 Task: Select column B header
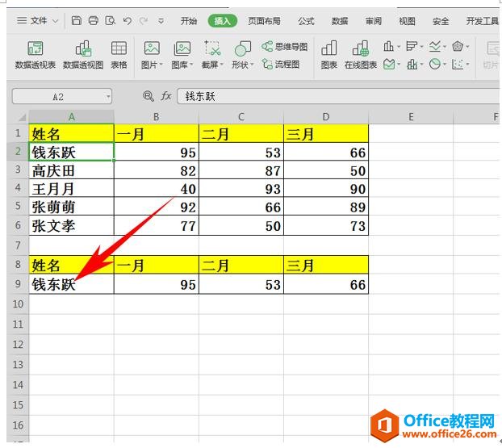[x=157, y=117]
